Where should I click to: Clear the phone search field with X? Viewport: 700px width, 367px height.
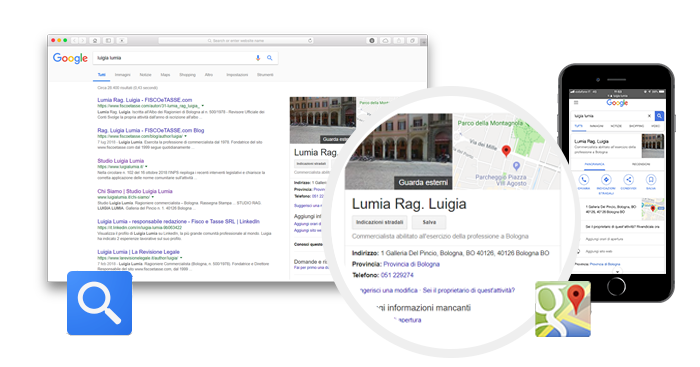coord(649,116)
